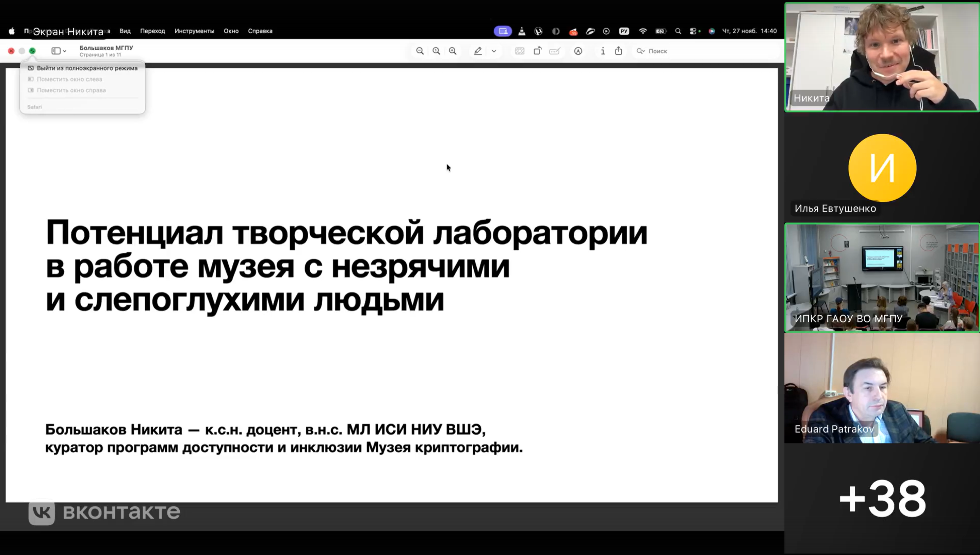Viewport: 980px width, 555px height.
Task: Toggle the РУ input language indicator
Action: point(624,31)
